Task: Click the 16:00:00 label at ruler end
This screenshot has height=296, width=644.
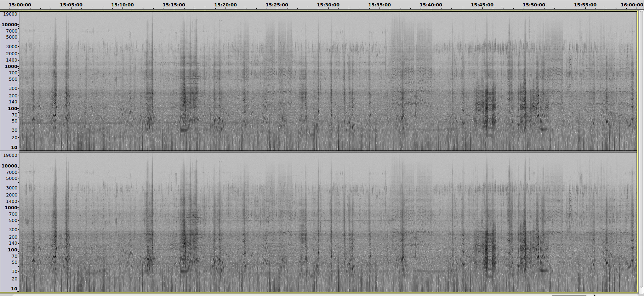Action: pyautogui.click(x=632, y=5)
